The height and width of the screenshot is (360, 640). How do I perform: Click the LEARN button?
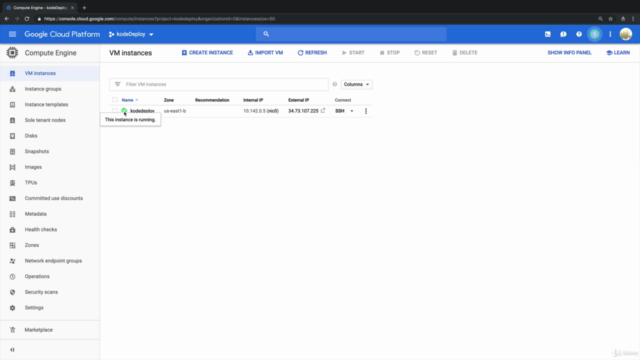point(618,53)
